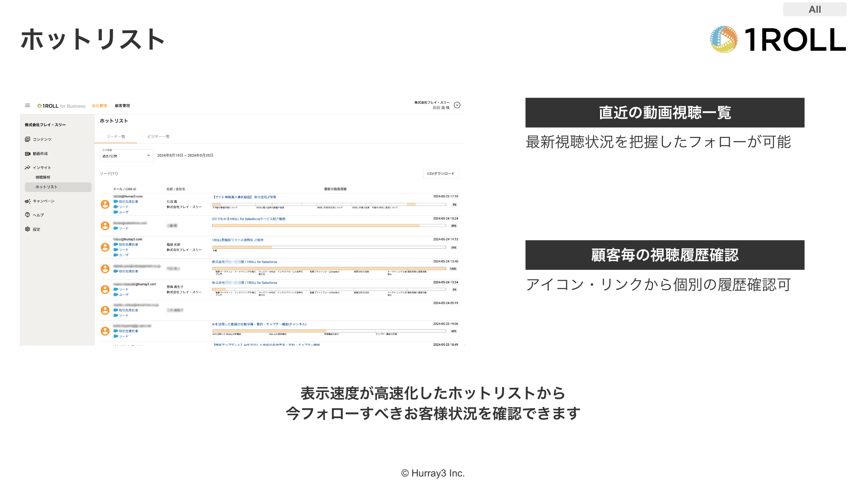Click avatar icon for 福尾 史郎 lead
868x481 pixels.
pyautogui.click(x=105, y=247)
